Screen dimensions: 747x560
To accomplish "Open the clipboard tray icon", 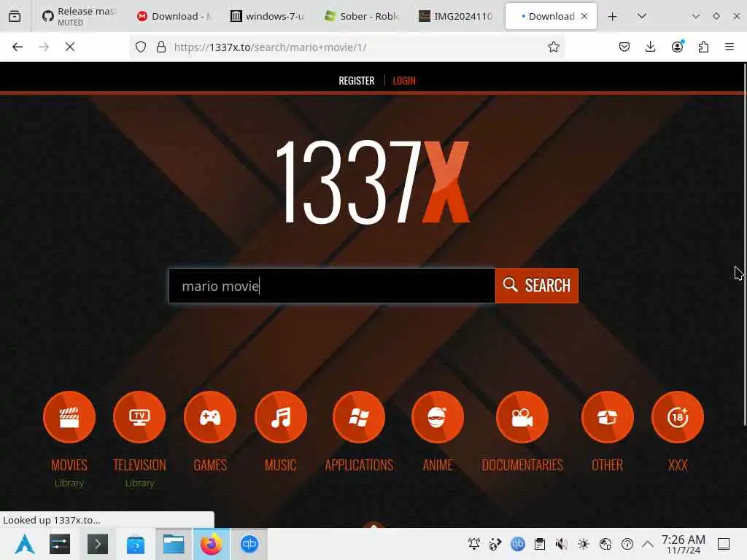I will [539, 544].
